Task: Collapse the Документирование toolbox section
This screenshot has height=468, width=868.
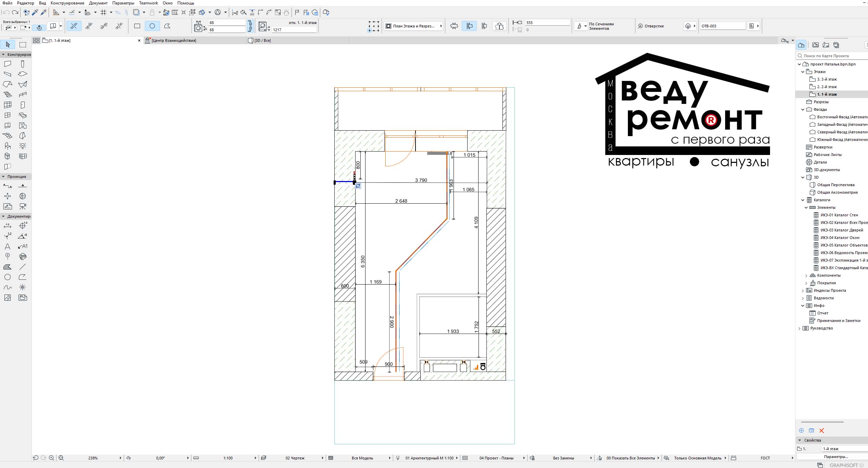Action: 3,216
